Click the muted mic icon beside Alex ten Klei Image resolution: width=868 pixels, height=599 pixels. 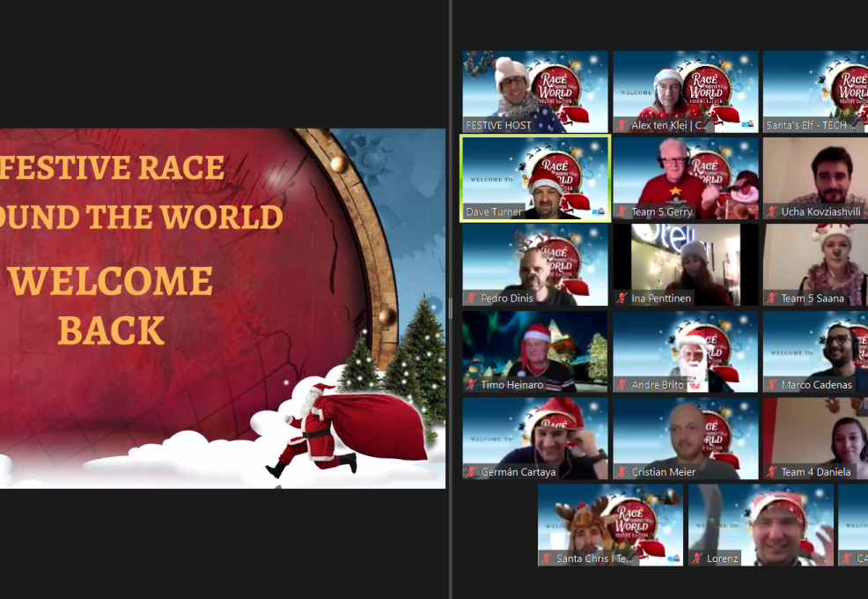pos(622,126)
